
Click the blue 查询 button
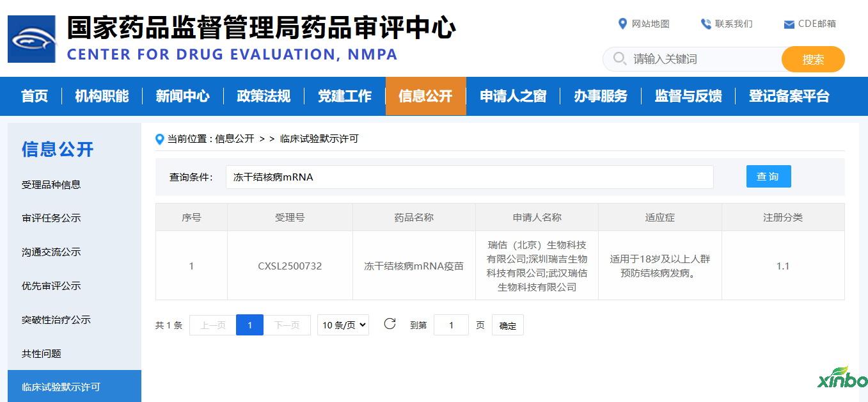pyautogui.click(x=768, y=177)
